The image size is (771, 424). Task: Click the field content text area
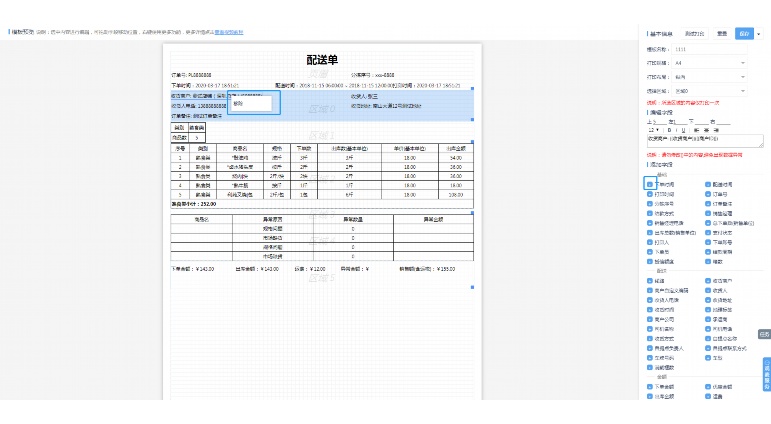[705, 141]
